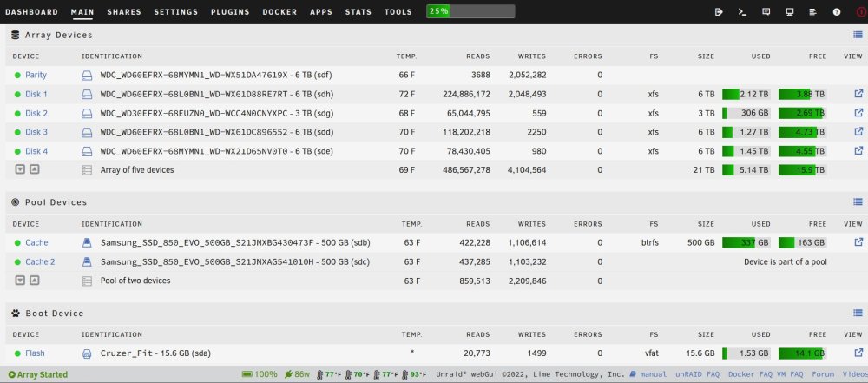
Task: Click Cache used space bar 337 GB
Action: point(746,243)
